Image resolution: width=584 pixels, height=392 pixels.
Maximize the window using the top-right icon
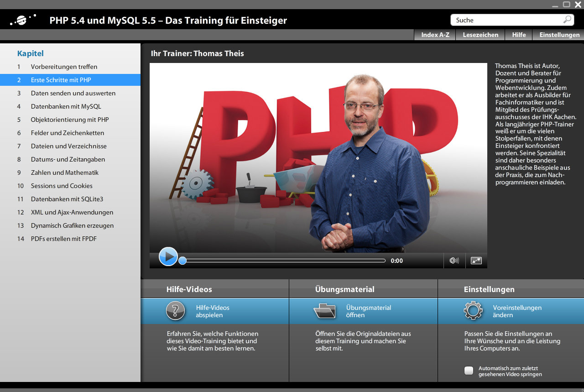567,5
